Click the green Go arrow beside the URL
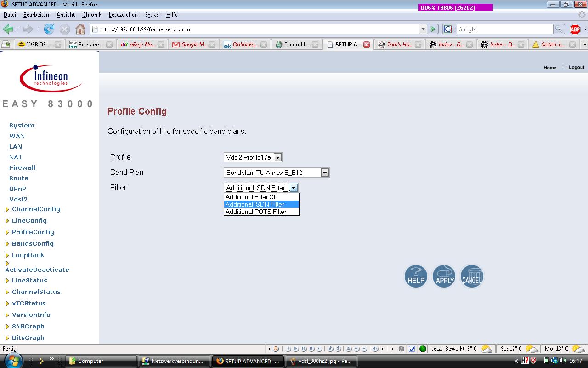This screenshot has height=368, width=588. click(433, 29)
